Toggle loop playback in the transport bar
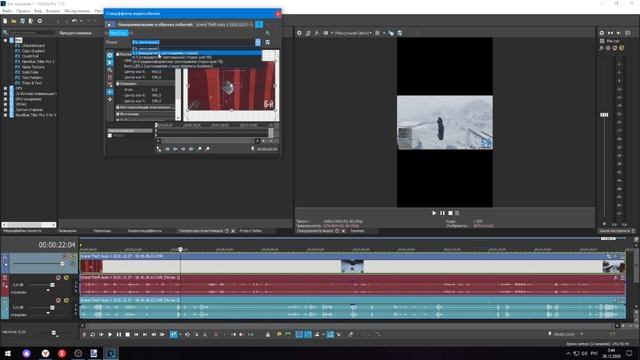This screenshot has height=360, width=640. 93,334
